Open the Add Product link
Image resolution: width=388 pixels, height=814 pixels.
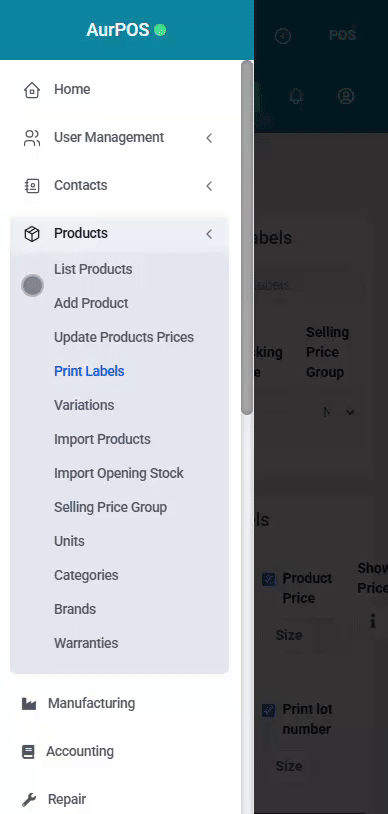click(x=91, y=303)
